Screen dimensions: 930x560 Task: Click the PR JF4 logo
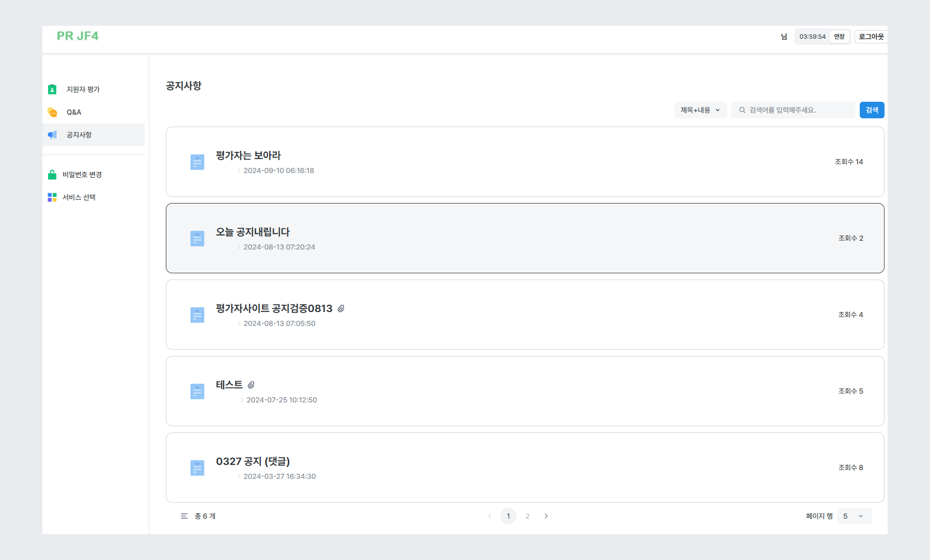(x=78, y=36)
